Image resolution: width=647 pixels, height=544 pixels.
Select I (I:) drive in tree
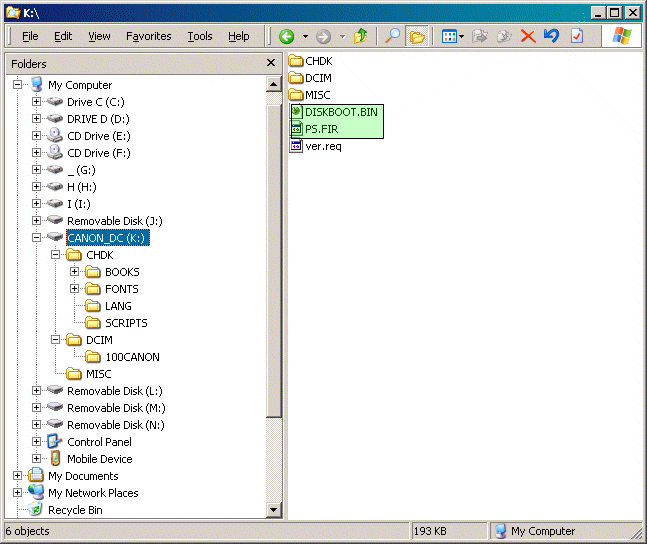pyautogui.click(x=79, y=204)
